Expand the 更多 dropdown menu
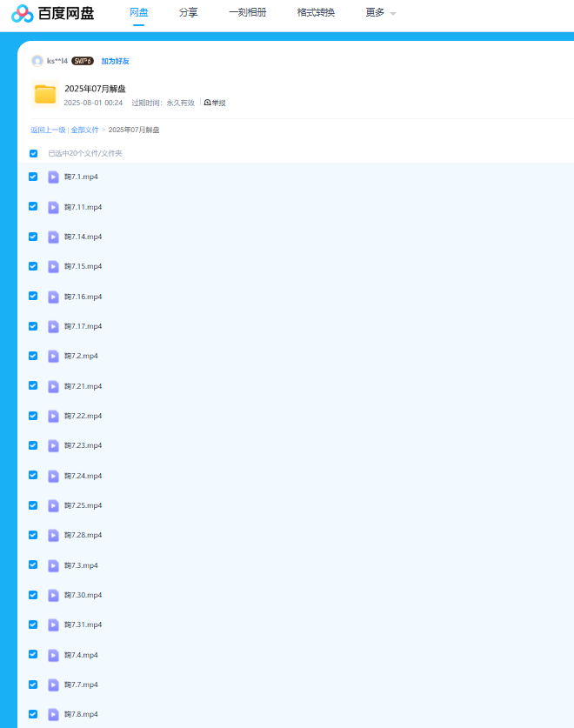 tap(380, 13)
